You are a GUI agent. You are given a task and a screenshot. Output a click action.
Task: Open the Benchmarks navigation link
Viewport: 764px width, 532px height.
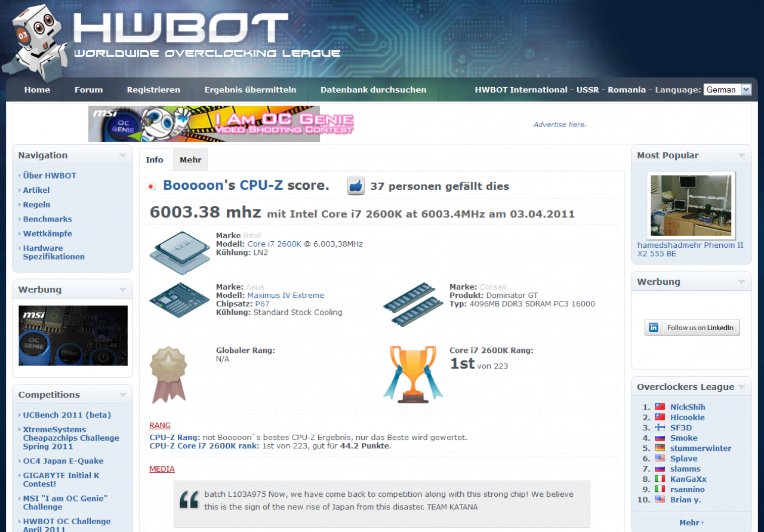(x=48, y=219)
